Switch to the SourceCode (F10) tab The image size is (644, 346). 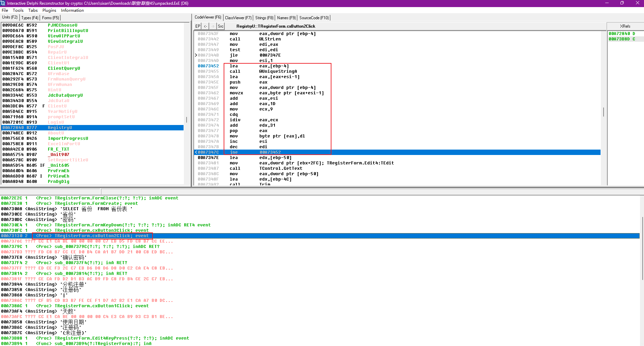pyautogui.click(x=314, y=18)
